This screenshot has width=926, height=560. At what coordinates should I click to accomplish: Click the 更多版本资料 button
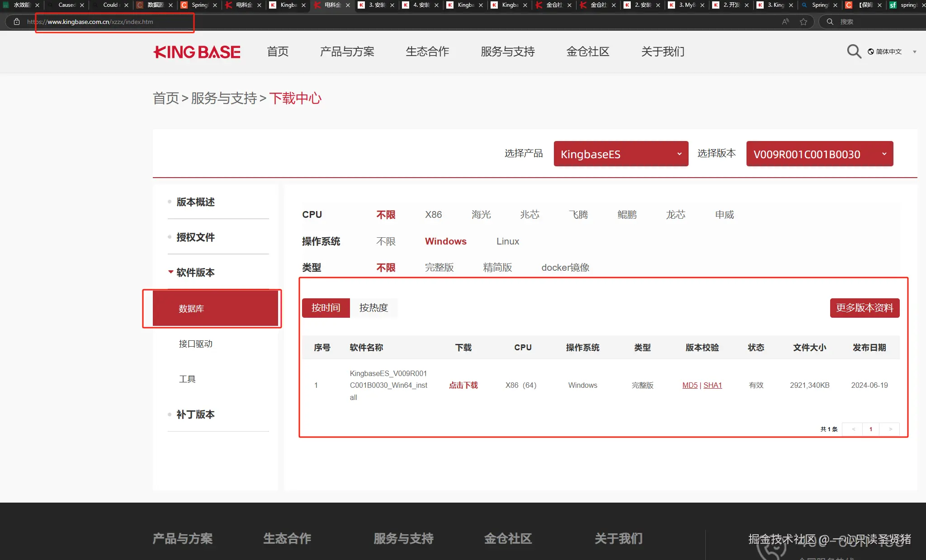point(864,308)
